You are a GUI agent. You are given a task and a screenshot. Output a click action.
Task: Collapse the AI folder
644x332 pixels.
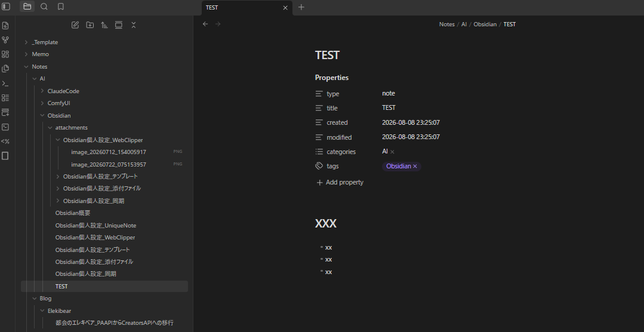click(35, 78)
